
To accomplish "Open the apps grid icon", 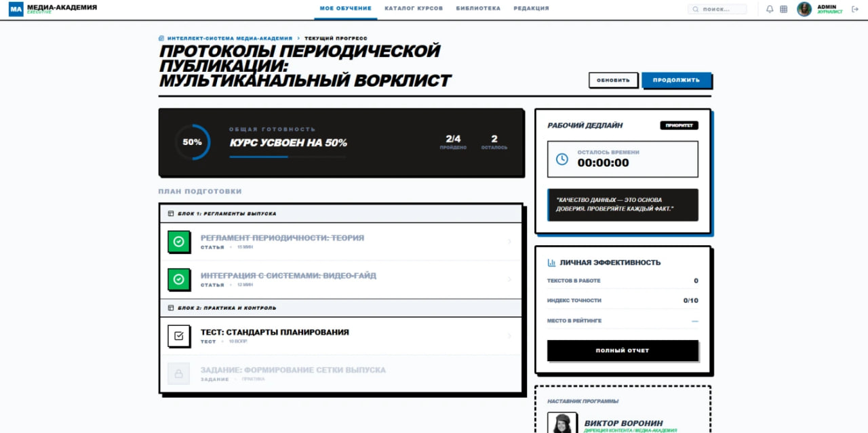I will [784, 9].
